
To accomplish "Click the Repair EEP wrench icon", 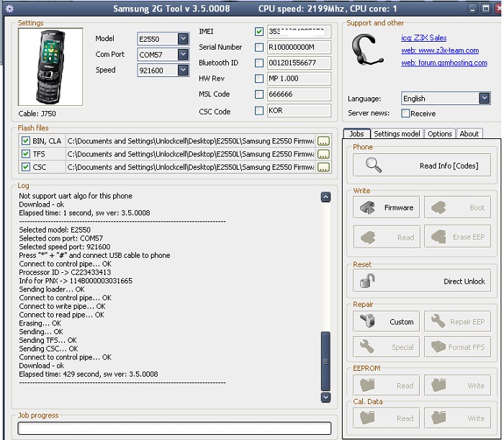I will 438,321.
